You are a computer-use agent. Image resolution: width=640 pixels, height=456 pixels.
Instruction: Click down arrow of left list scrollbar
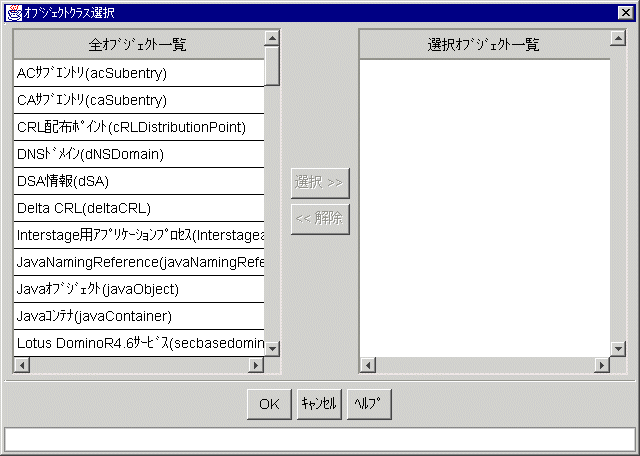pos(272,349)
